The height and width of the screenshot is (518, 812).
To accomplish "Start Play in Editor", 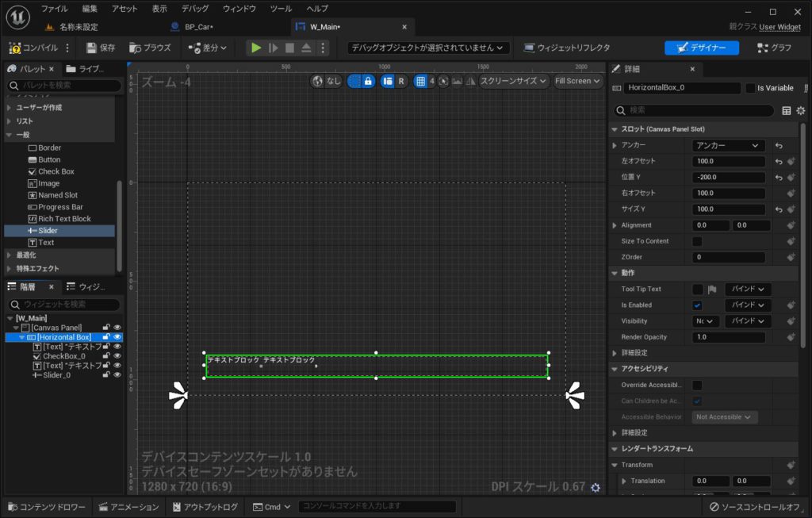I will coord(256,48).
